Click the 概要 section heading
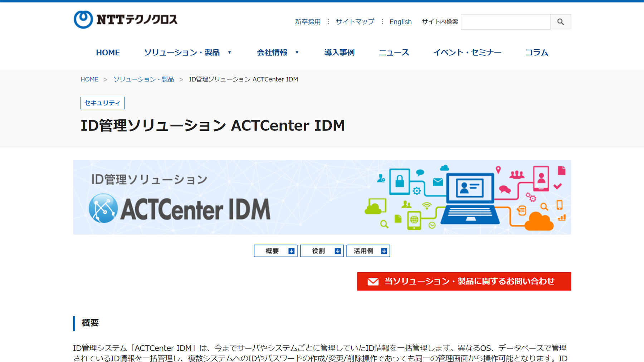Viewport: 644px width, 362px height. (x=90, y=323)
